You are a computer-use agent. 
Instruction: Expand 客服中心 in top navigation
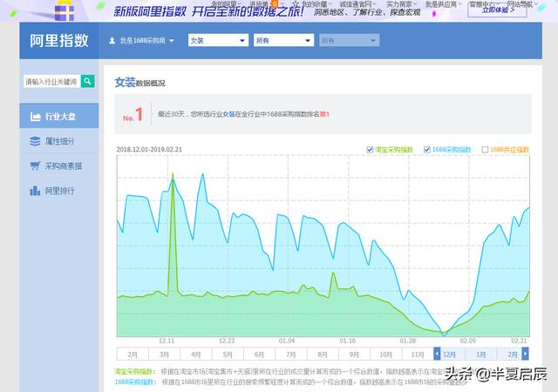point(484,3)
